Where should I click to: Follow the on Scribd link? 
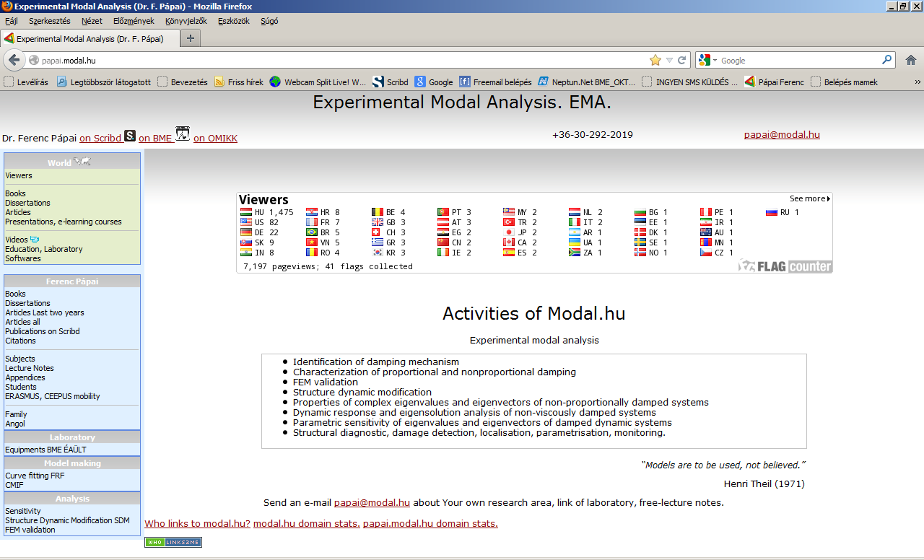tap(100, 138)
